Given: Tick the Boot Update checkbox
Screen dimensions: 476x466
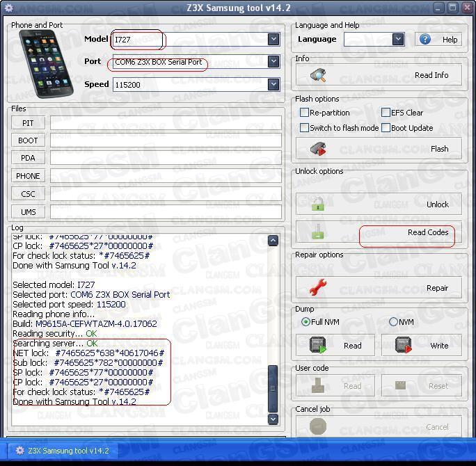Looking at the screenshot, I should (386, 128).
